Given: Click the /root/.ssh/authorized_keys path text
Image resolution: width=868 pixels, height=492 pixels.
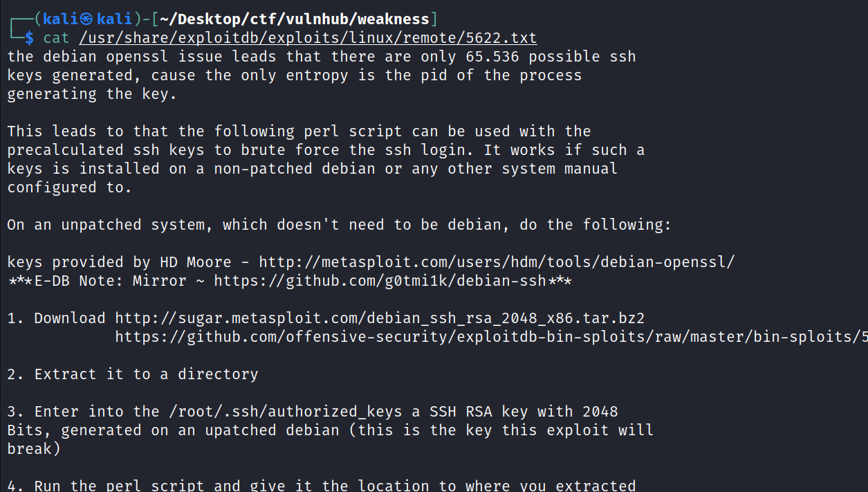Looking at the screenshot, I should (x=284, y=412).
